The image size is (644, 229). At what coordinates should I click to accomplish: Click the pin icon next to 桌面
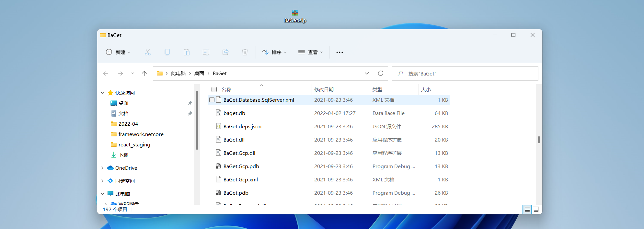[190, 103]
